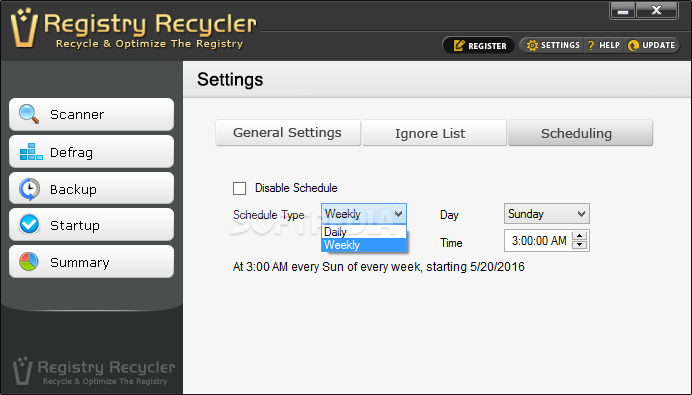Click the Summary pie chart icon
Screen dimensions: 692x395
(29, 262)
